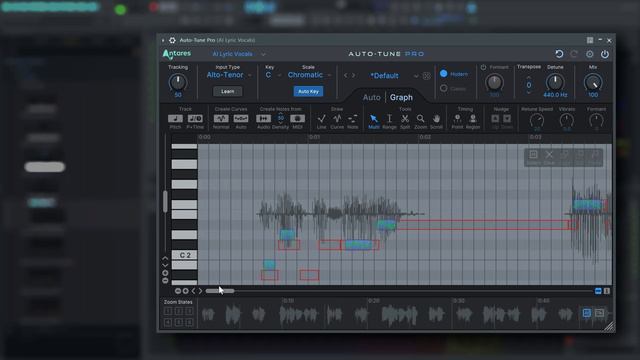Adjust the Mix knob
Viewport: 640px width, 360px height.
tap(593, 83)
